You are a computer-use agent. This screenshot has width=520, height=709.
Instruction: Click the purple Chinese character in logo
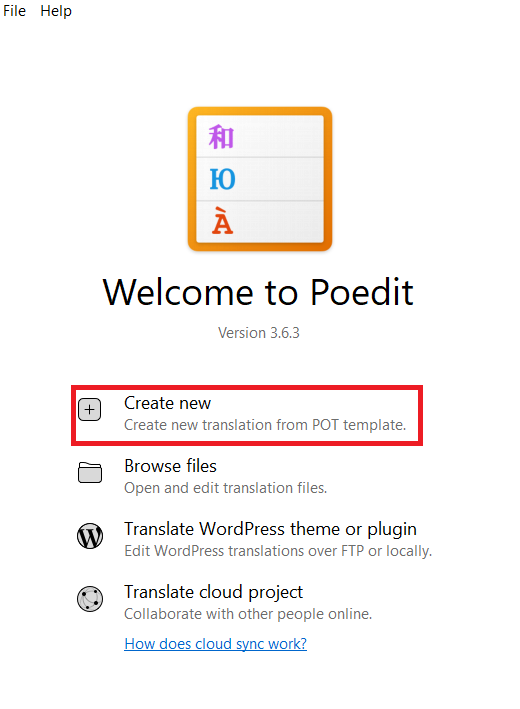click(221, 137)
